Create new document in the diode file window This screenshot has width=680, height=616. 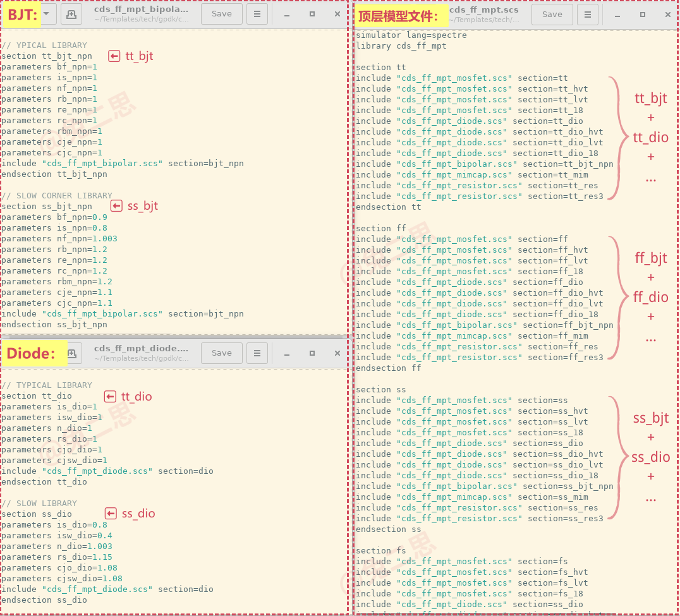click(73, 353)
